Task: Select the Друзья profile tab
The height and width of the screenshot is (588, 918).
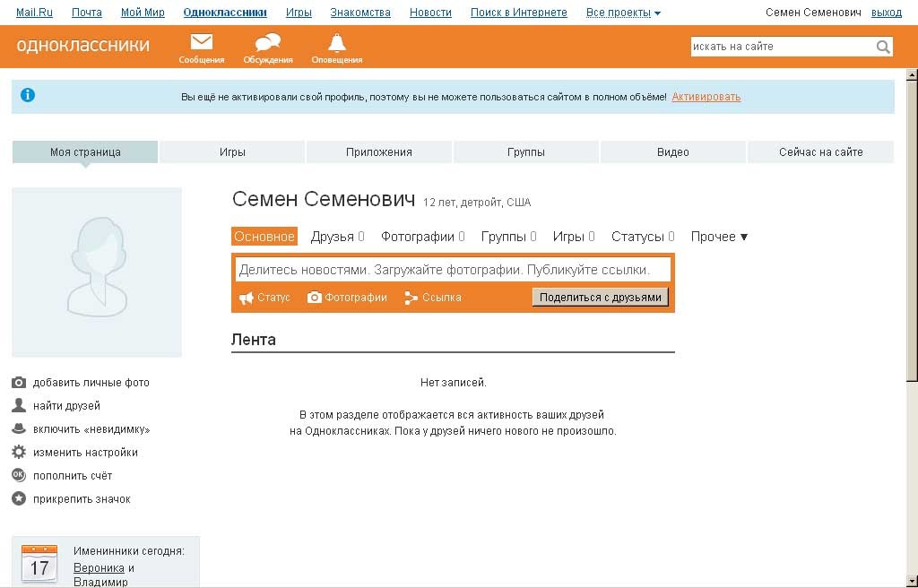Action: coord(337,237)
